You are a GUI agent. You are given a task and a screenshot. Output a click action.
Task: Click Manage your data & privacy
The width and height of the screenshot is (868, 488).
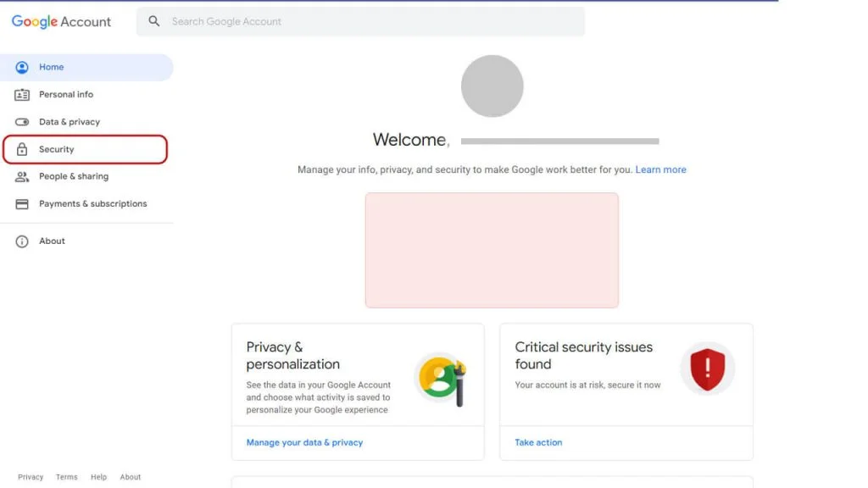pos(304,442)
